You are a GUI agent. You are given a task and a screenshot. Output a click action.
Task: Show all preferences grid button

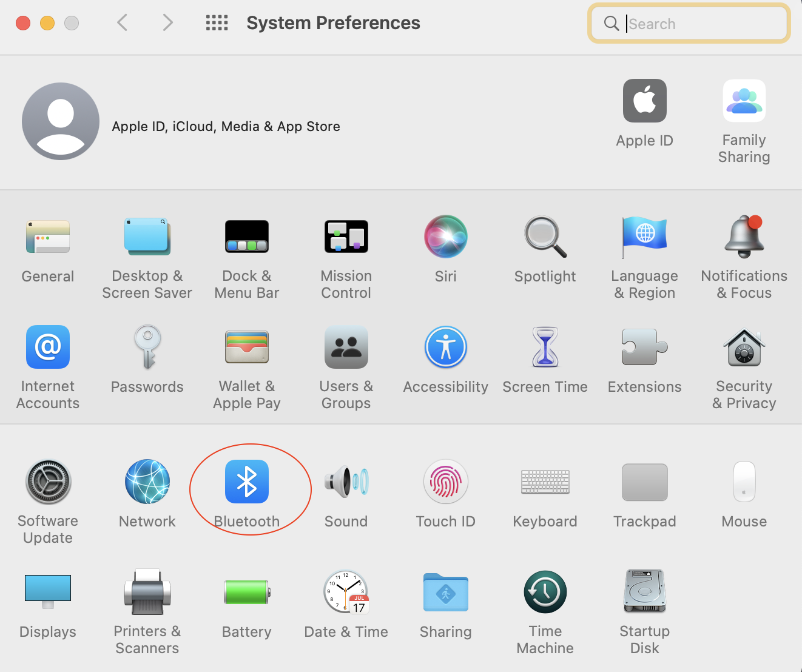217,23
